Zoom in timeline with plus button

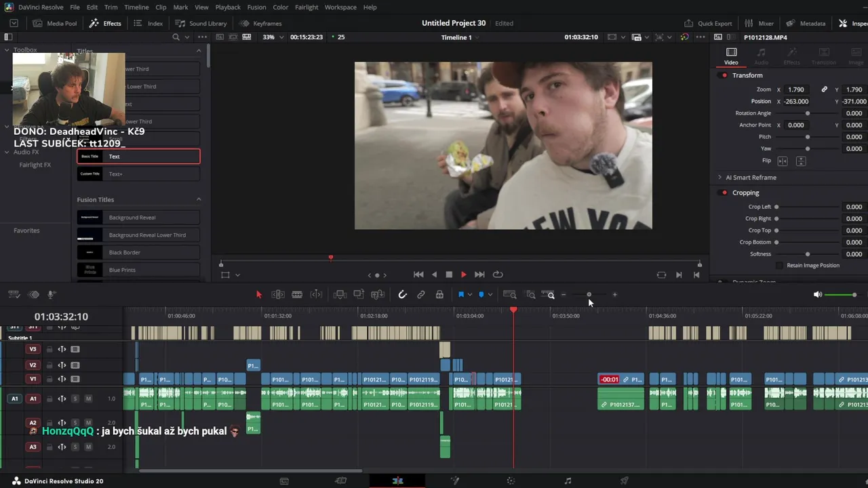tap(615, 295)
